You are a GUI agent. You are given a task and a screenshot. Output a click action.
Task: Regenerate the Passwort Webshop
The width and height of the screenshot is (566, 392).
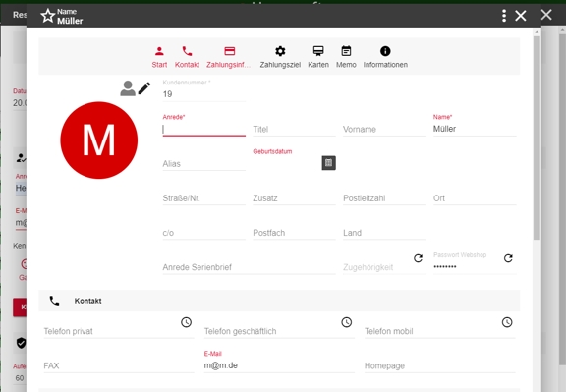pyautogui.click(x=508, y=258)
